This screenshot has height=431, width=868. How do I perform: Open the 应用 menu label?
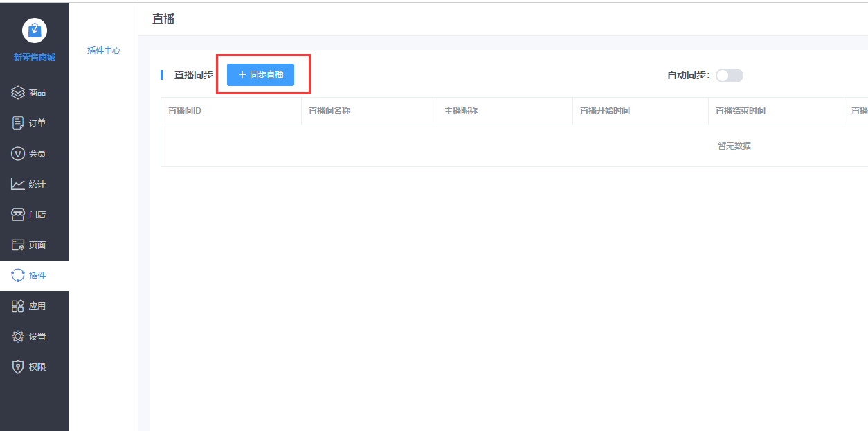[37, 306]
